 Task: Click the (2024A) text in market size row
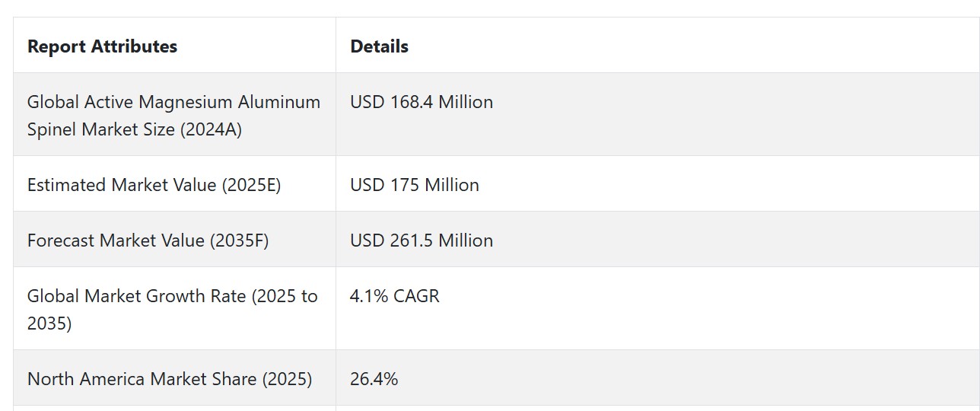tap(212, 130)
